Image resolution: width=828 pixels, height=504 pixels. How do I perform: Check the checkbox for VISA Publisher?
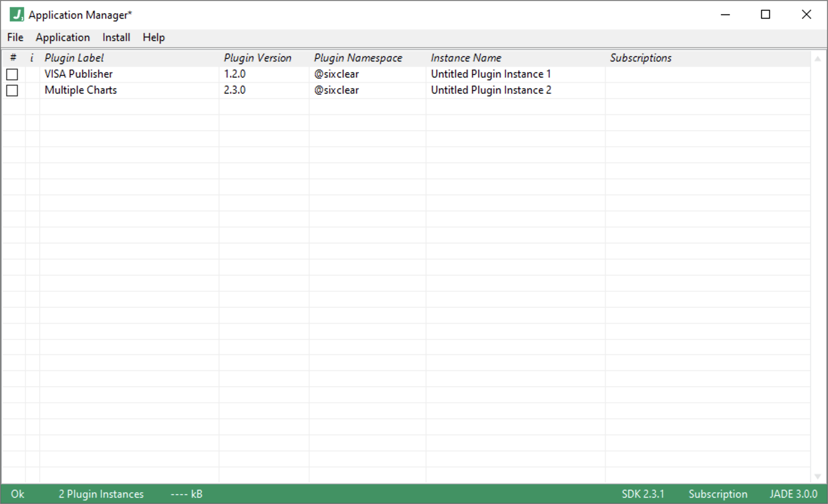[12, 74]
